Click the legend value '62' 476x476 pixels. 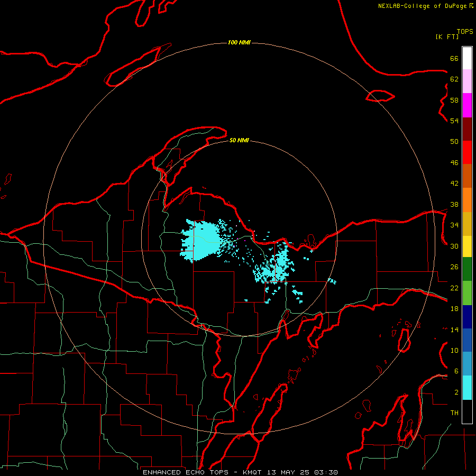[454, 79]
